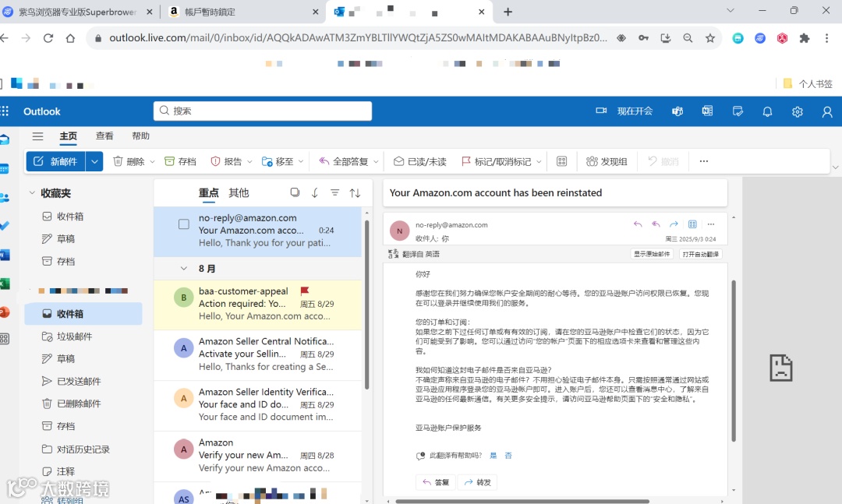The height and width of the screenshot is (504, 842).
Task: Open more toolbar options ellipsis
Action: [703, 161]
